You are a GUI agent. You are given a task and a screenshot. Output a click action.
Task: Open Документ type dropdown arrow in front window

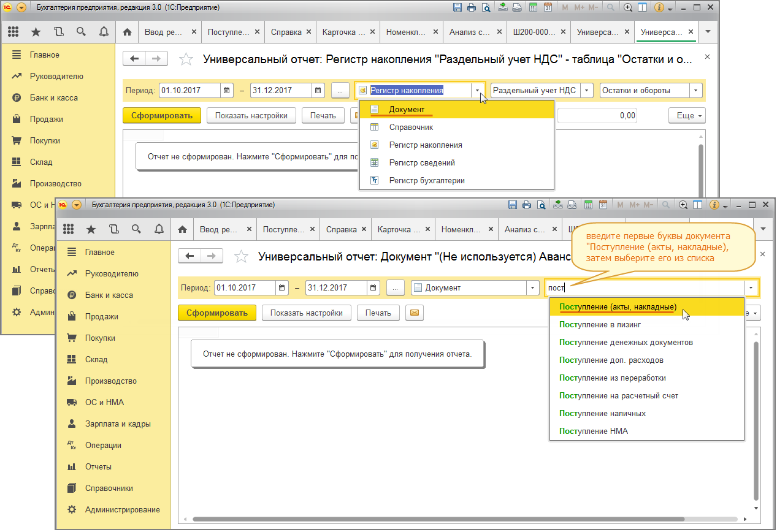tap(533, 287)
